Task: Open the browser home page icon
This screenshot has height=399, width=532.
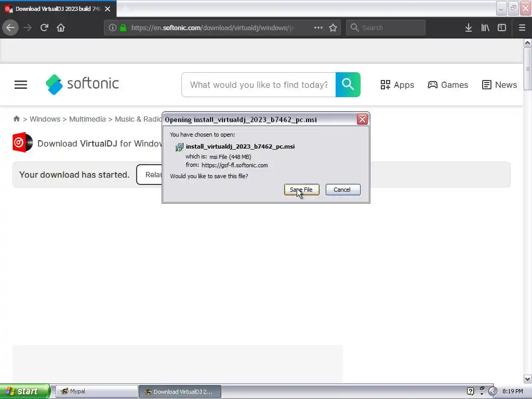Action: click(x=61, y=28)
